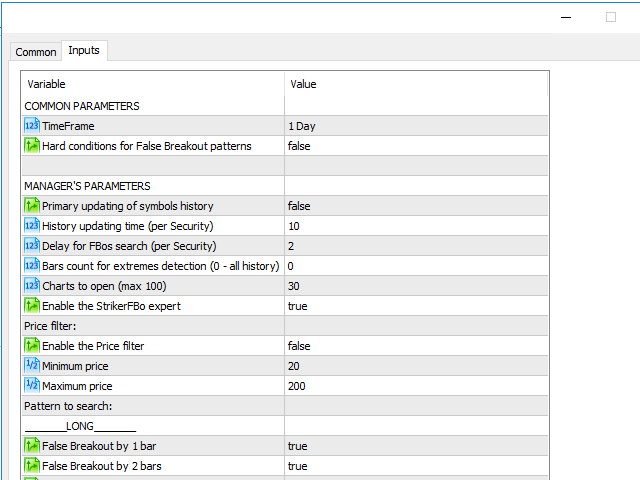Edit the Bars count for extremes detection value
Viewport: 640px width, 480px height.
415,266
